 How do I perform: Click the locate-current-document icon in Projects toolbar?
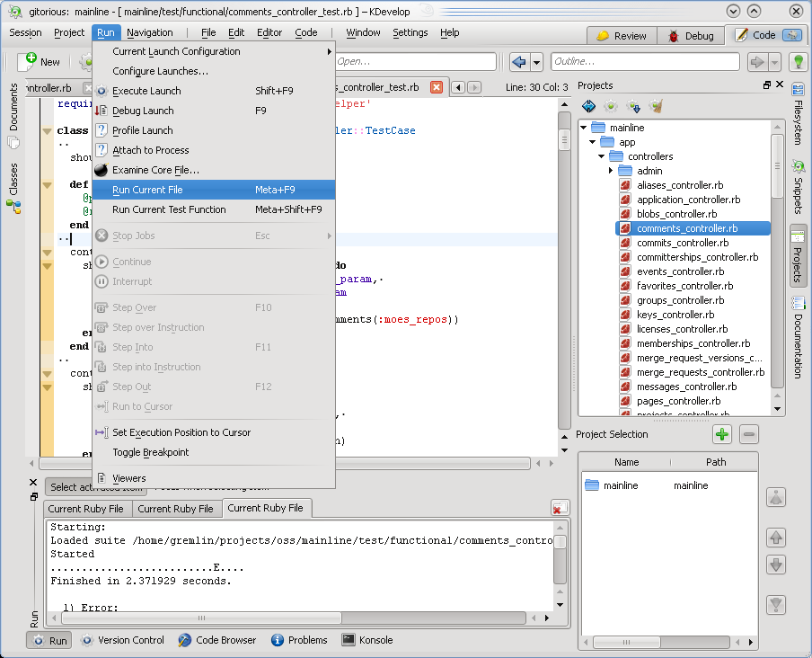click(589, 106)
